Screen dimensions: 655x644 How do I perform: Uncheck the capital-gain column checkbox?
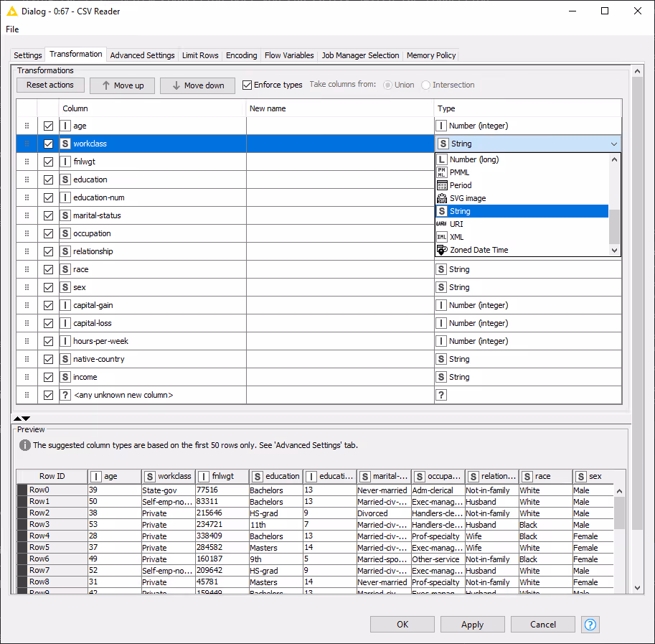[49, 306]
